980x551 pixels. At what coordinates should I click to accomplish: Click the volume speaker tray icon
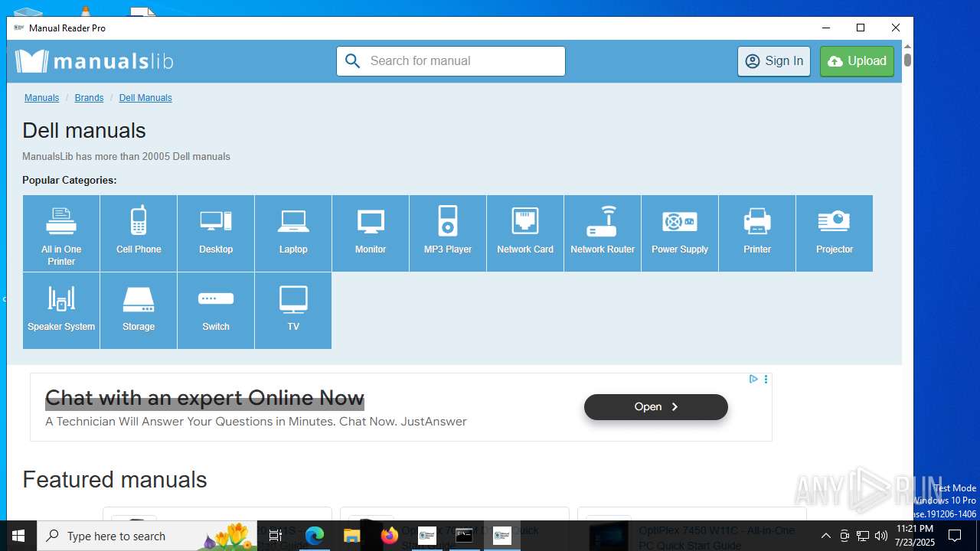pyautogui.click(x=881, y=536)
